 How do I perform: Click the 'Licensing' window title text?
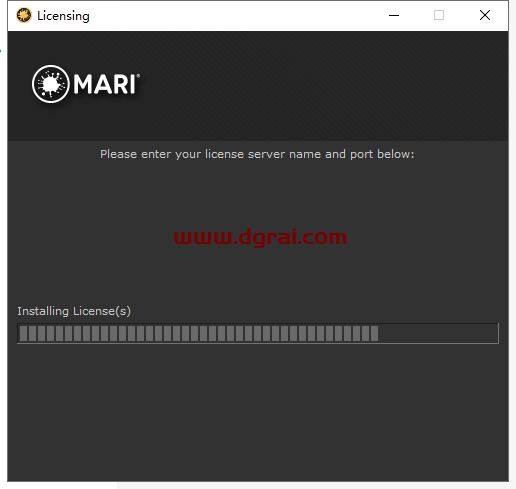click(x=63, y=16)
